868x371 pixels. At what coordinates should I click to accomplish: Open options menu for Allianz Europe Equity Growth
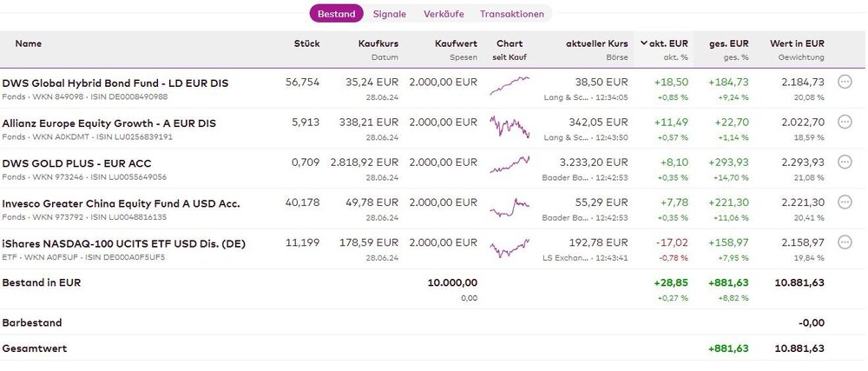click(845, 123)
